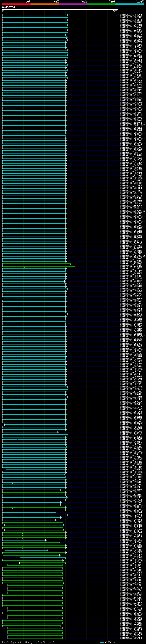Select the UniRef100_Q0JM17-2 label
This screenshot has height=644, width=146.
[x=132, y=125]
